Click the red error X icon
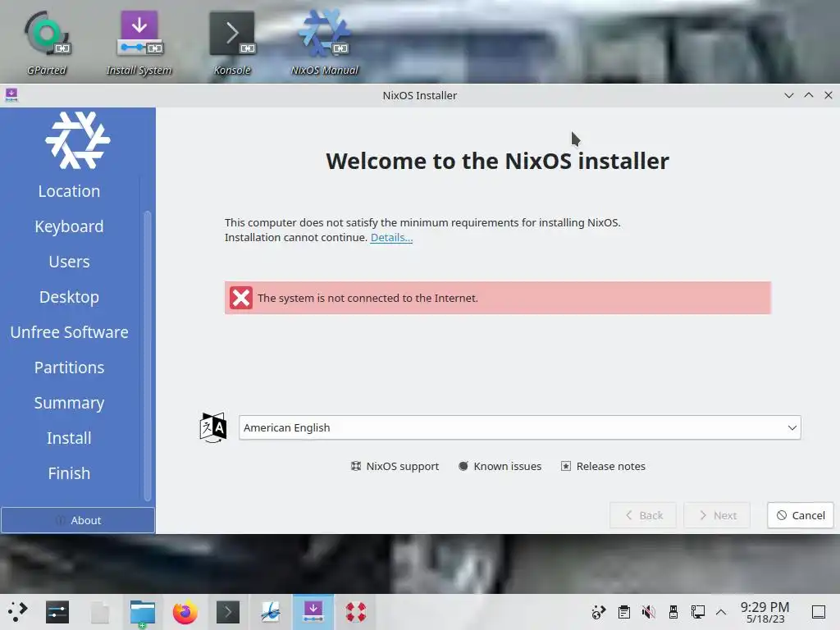840x630 pixels. pyautogui.click(x=241, y=298)
